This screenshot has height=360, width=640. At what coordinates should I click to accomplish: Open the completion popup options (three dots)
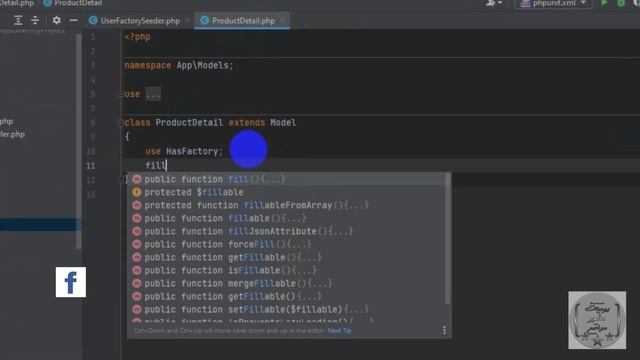(444, 331)
